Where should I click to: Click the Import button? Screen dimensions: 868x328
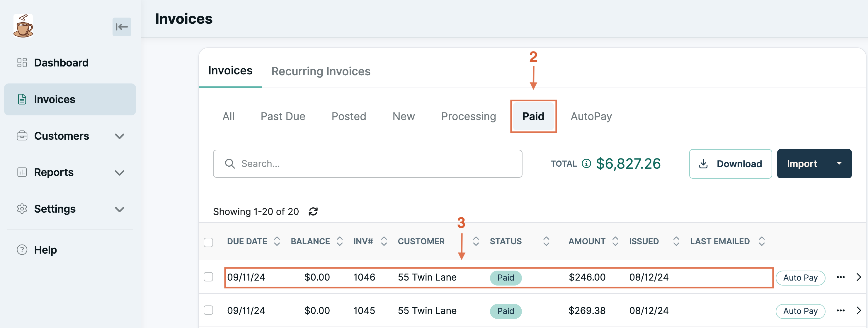click(801, 164)
